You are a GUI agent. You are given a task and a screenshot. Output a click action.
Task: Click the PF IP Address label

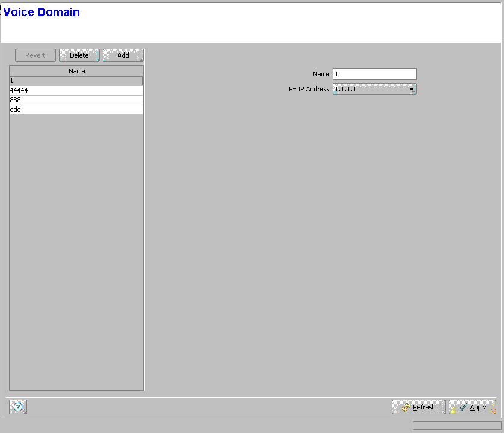309,89
